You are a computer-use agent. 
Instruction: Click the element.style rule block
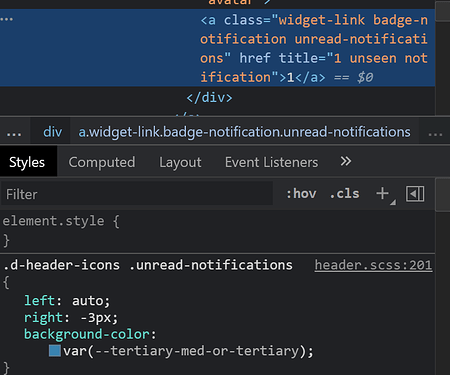217,231
